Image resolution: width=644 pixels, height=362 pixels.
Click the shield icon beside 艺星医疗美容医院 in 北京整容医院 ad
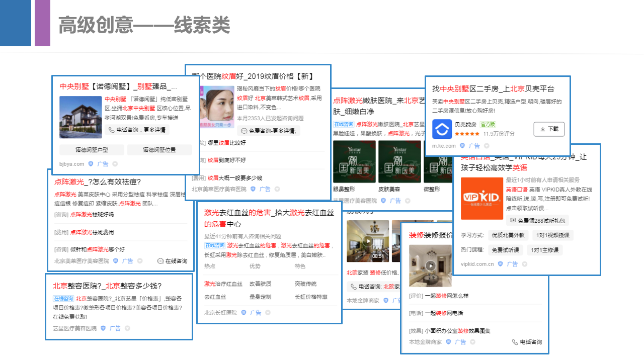103,328
